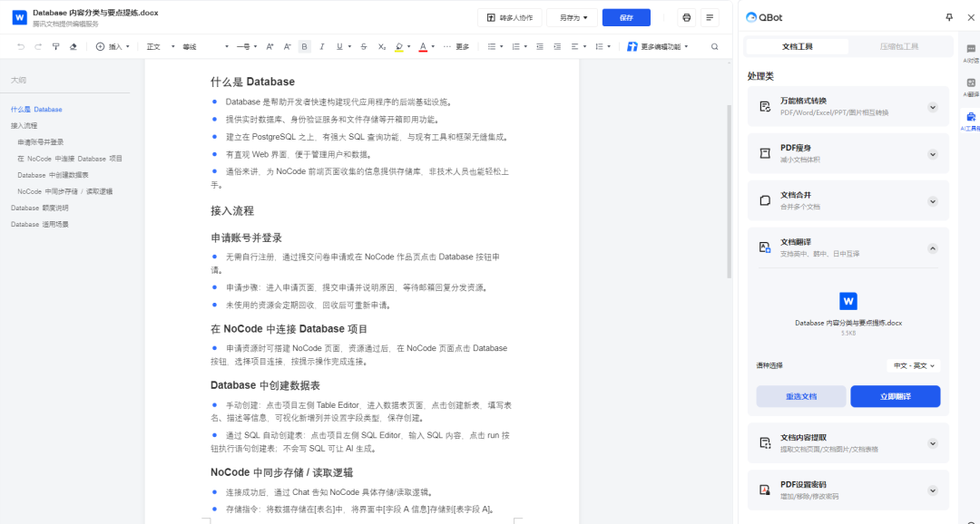
Task: Click the 重选文档 button
Action: click(800, 396)
